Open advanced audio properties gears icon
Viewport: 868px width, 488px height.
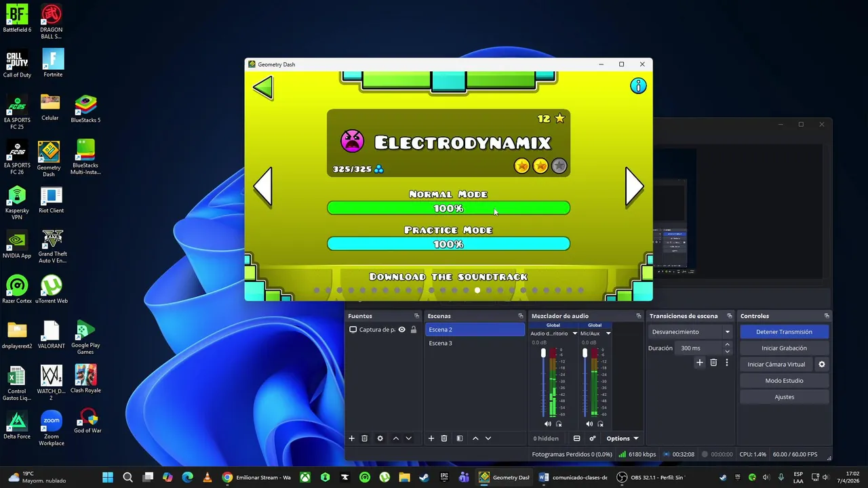point(592,439)
